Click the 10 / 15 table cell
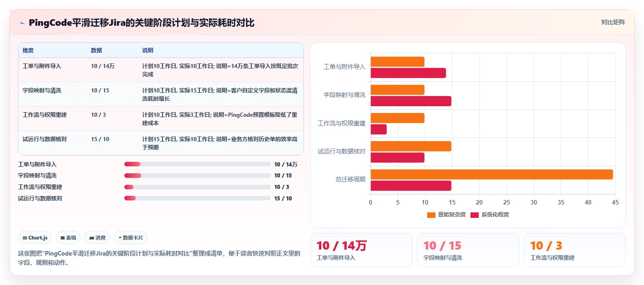 tap(100, 91)
